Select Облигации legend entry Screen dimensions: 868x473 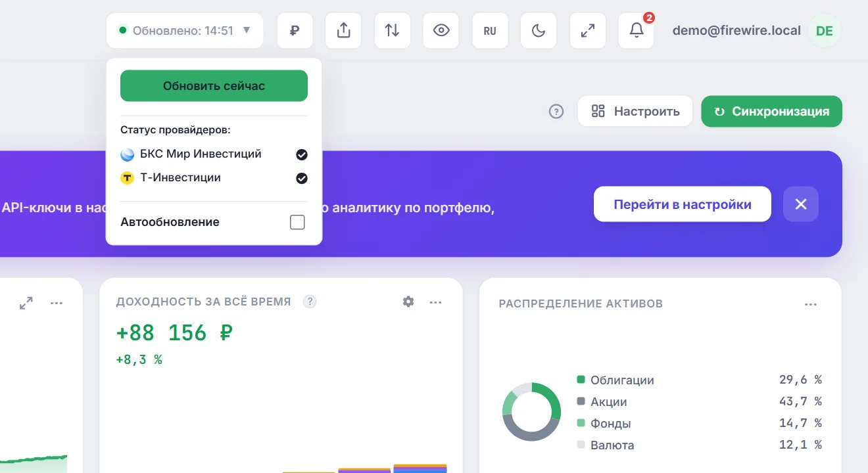click(x=615, y=380)
